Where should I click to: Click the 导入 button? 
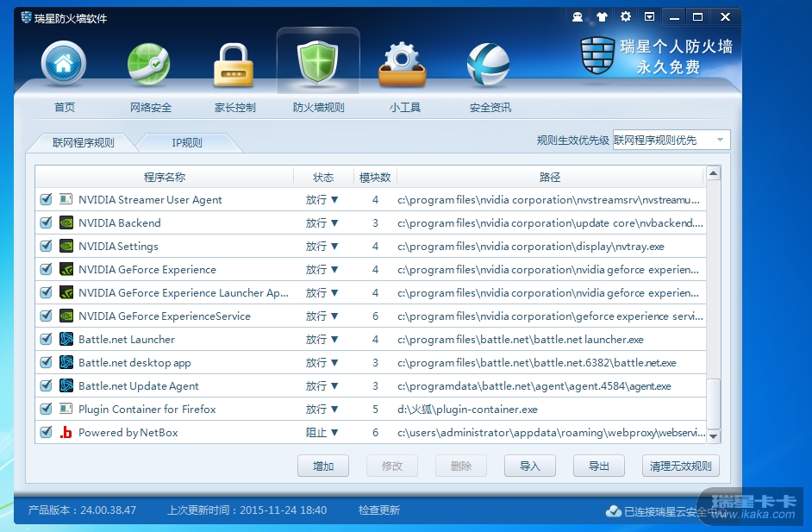(x=530, y=466)
